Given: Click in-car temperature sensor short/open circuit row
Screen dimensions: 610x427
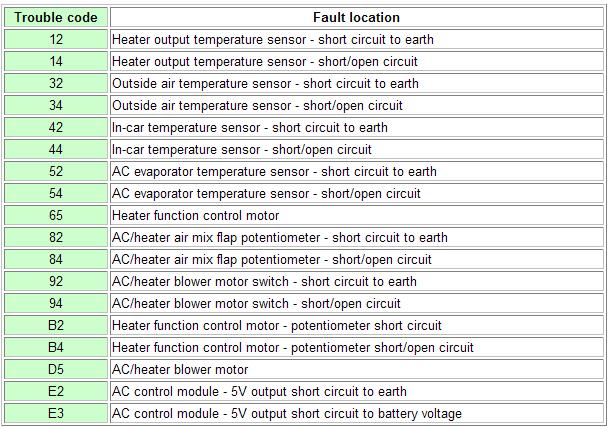Looking at the screenshot, I should [242, 150].
